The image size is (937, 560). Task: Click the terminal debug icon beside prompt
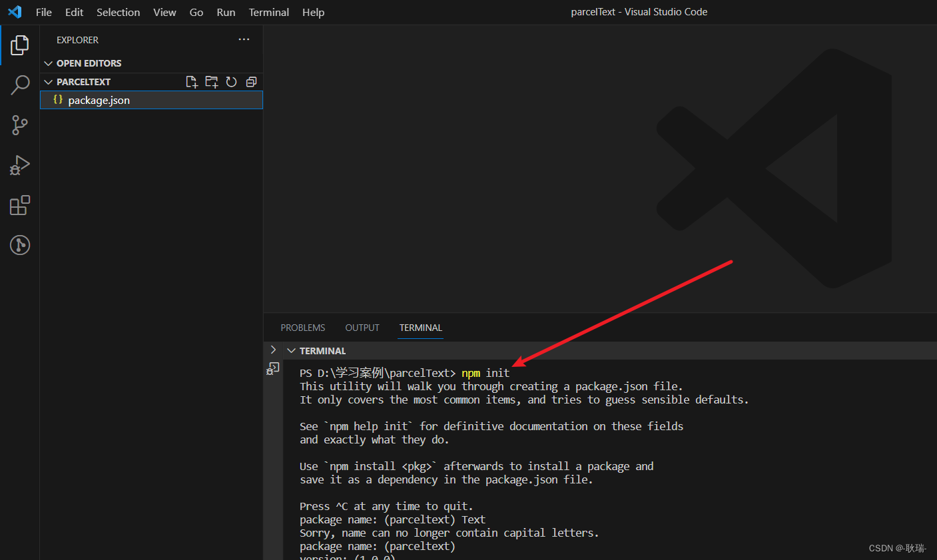tap(273, 368)
